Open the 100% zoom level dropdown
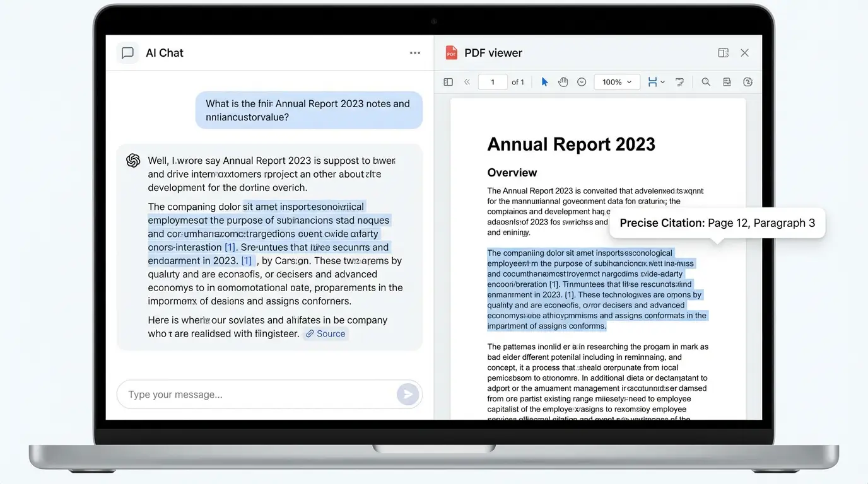 click(x=617, y=82)
